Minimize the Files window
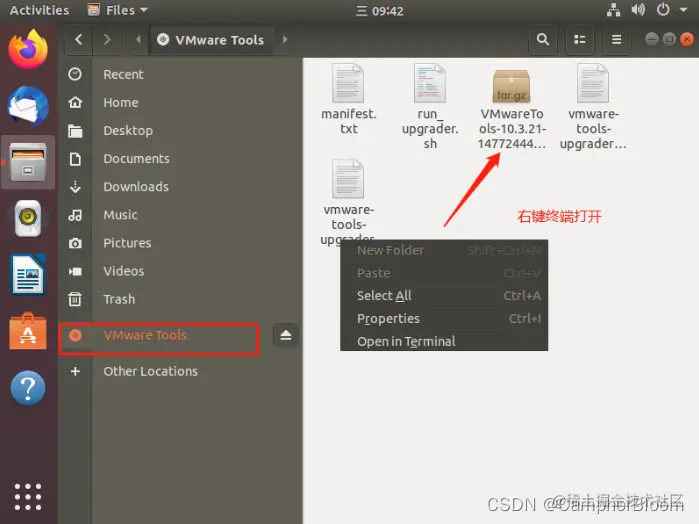 click(x=652, y=39)
